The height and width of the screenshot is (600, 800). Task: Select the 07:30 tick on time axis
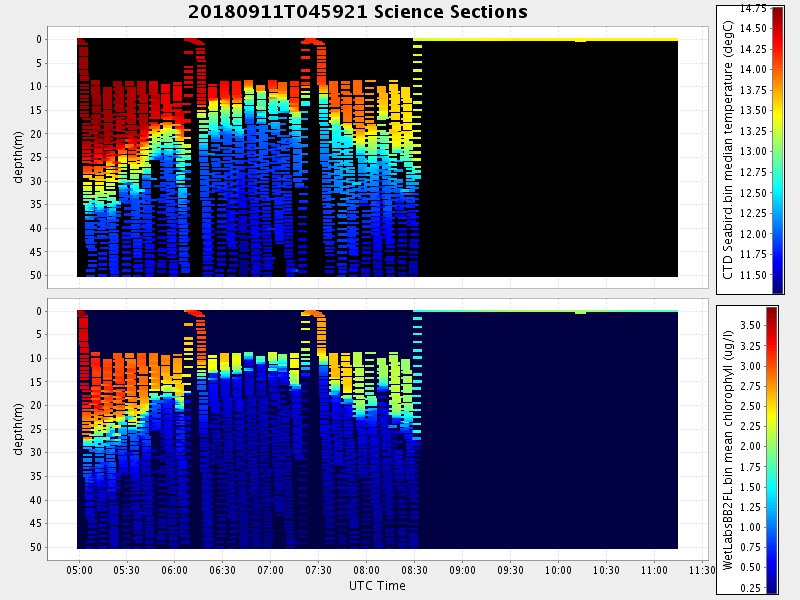[x=318, y=570]
